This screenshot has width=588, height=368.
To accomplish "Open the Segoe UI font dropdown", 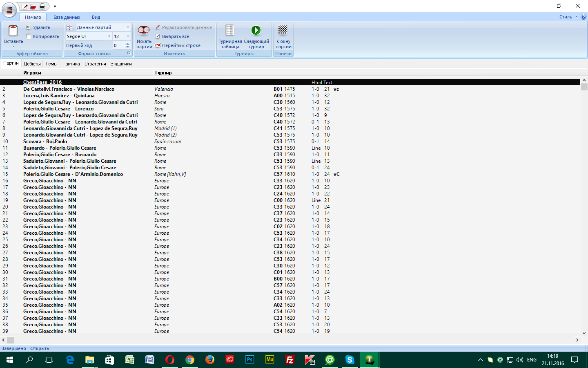I will tap(109, 36).
